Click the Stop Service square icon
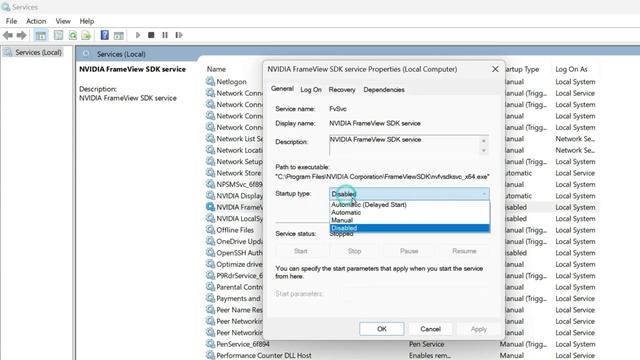This screenshot has width=640, height=360. pos(151,35)
